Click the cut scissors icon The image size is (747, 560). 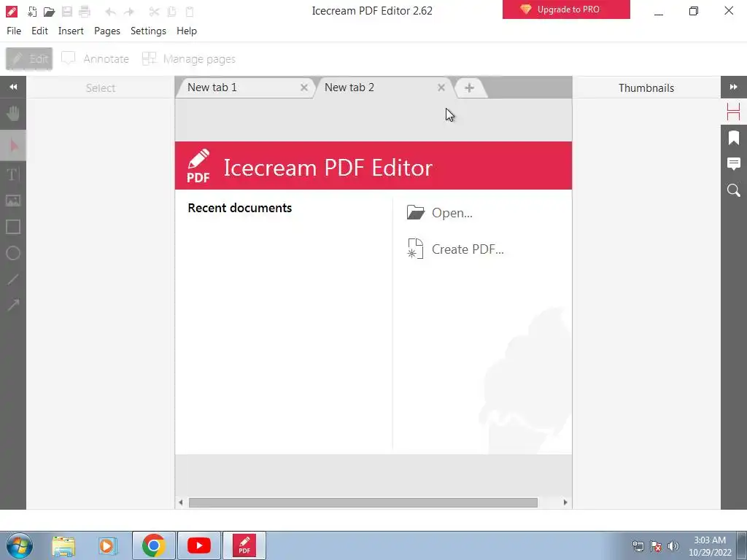pos(154,12)
